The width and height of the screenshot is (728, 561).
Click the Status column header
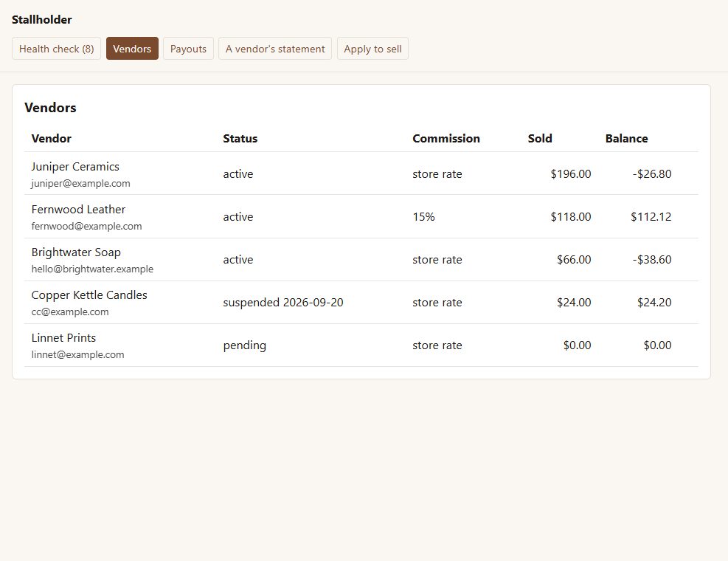tap(240, 139)
